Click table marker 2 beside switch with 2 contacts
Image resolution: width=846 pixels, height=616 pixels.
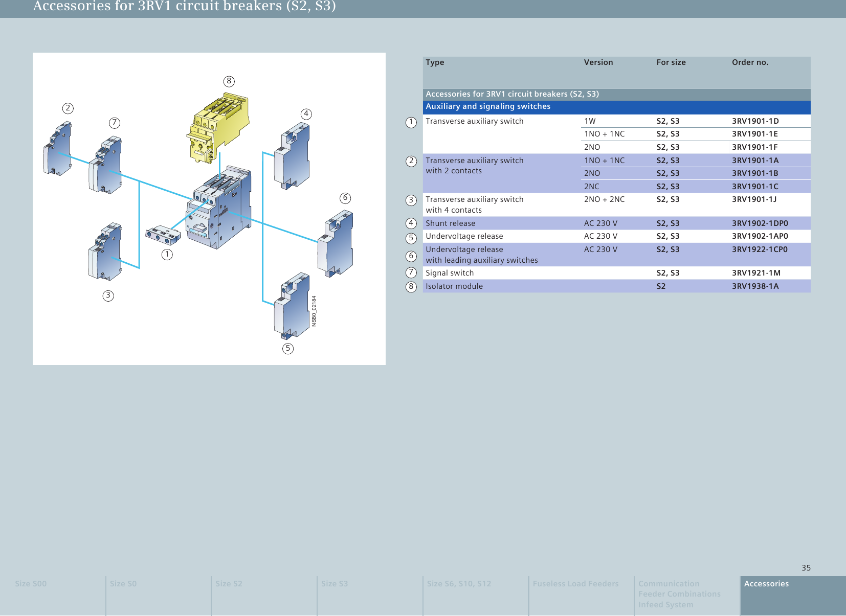pyautogui.click(x=411, y=161)
